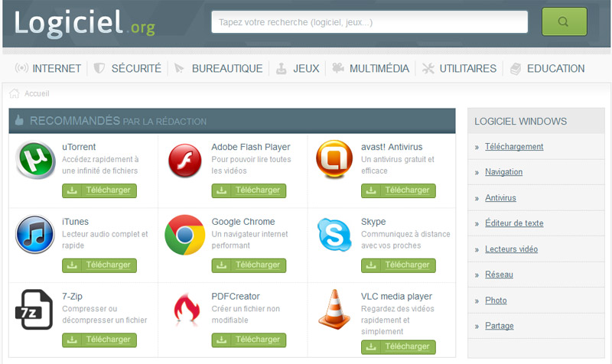Open the Lecteurs vidéo sidebar link

[511, 249]
